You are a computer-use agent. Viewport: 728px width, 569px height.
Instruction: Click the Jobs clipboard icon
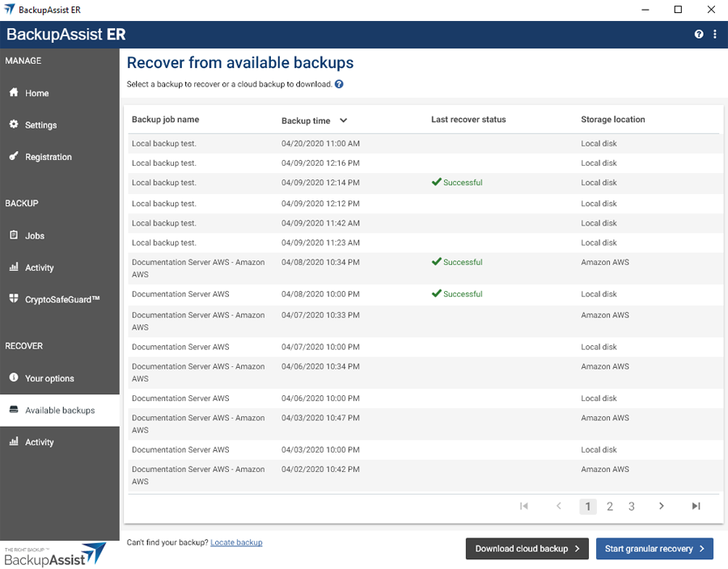pos(14,234)
